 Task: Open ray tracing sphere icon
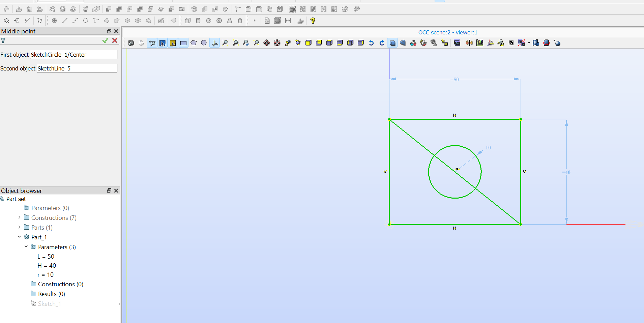pyautogui.click(x=557, y=43)
